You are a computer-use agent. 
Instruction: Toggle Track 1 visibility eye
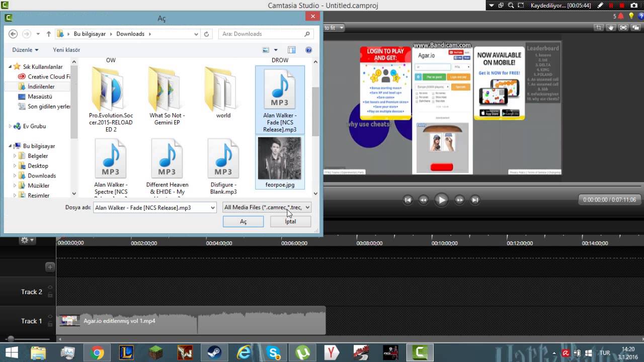pos(50,317)
